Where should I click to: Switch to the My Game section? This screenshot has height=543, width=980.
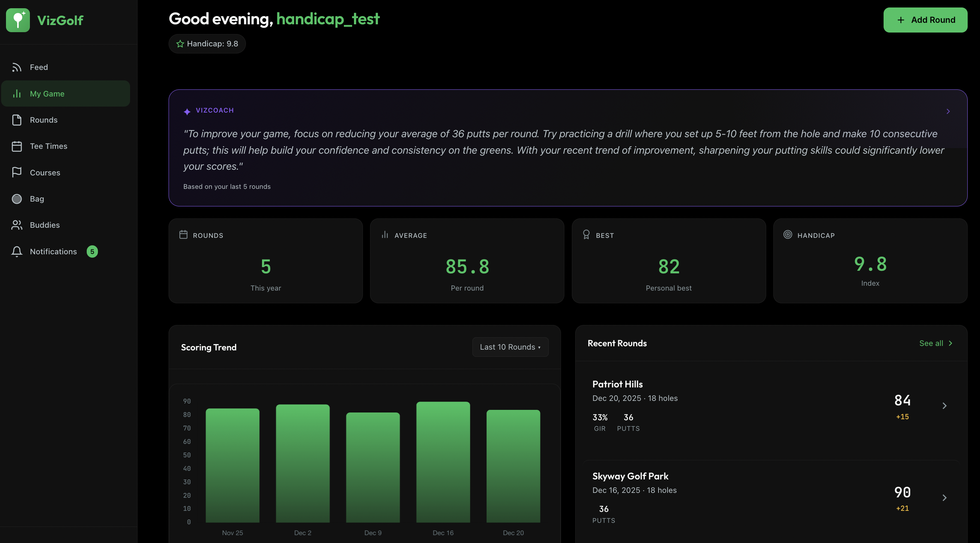point(47,93)
